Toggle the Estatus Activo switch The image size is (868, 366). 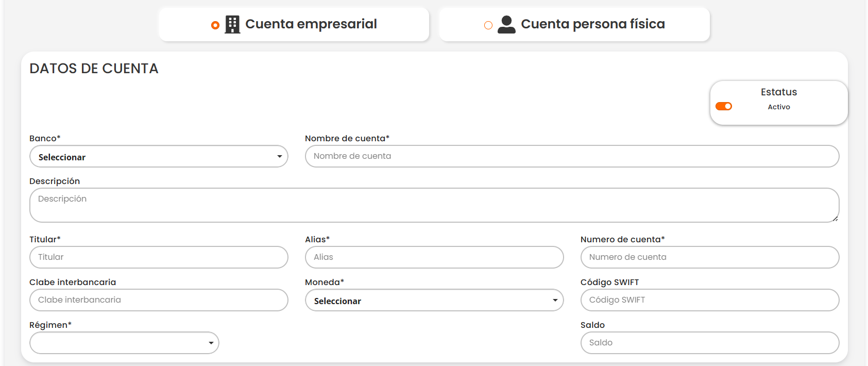point(724,106)
